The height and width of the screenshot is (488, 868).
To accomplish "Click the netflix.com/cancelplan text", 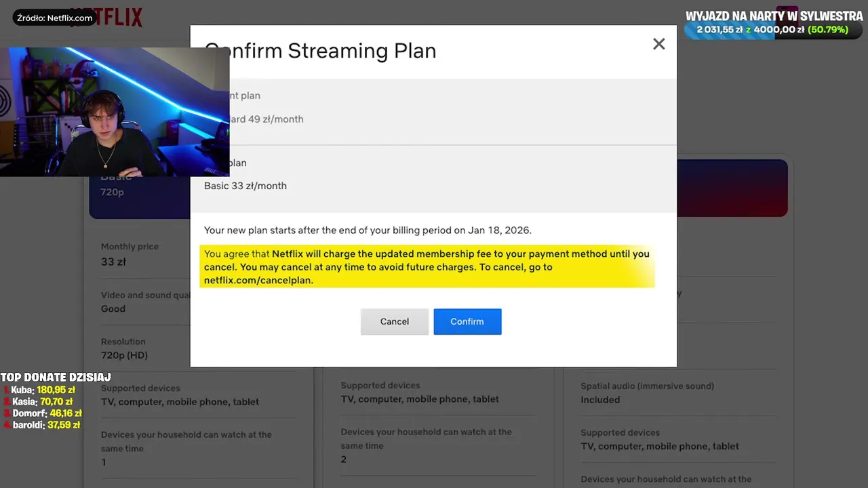I will click(258, 280).
